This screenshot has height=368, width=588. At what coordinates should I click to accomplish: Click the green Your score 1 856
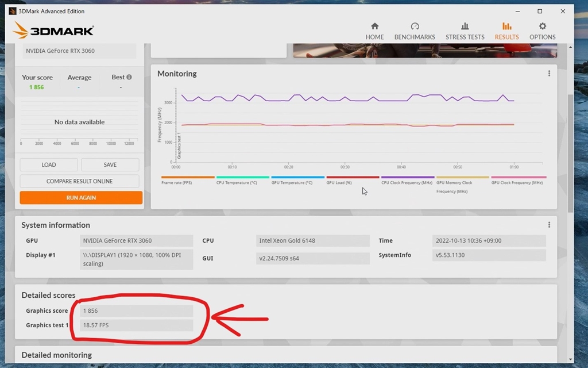(36, 87)
